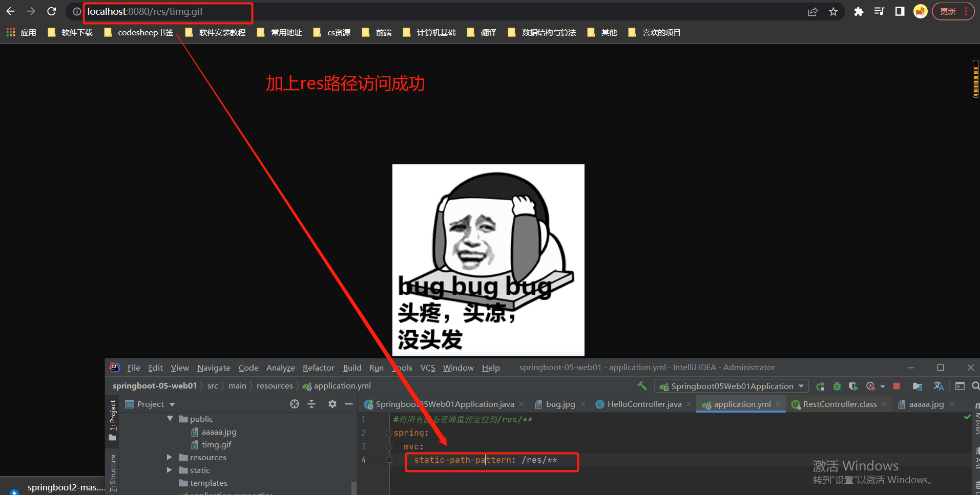This screenshot has height=495, width=980.
Task: Click the bug meme image in browser
Action: [x=488, y=260]
